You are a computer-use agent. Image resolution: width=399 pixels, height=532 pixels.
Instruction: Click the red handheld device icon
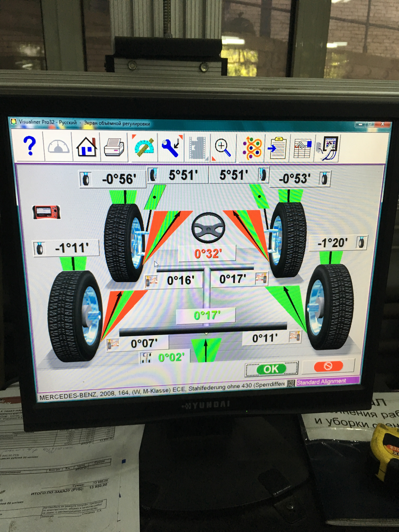coord(46,212)
